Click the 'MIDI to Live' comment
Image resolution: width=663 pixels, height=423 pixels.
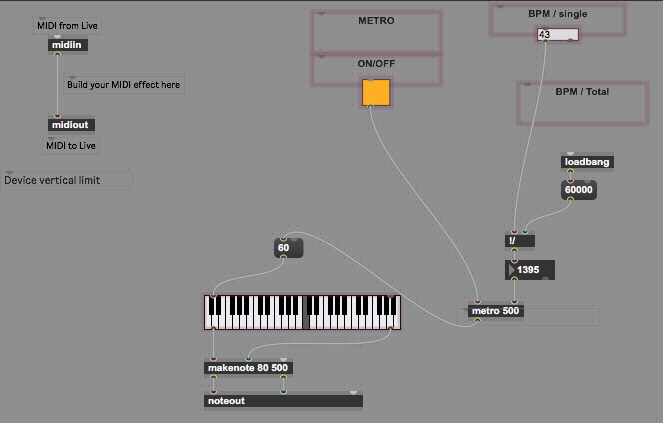point(71,145)
